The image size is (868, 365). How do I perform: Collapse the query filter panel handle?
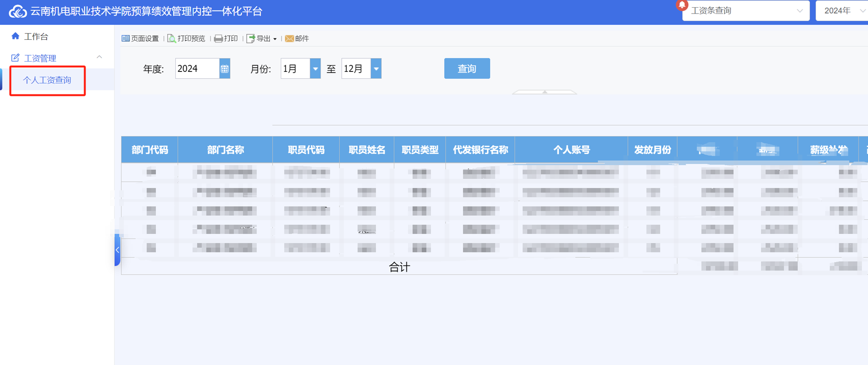coord(544,92)
